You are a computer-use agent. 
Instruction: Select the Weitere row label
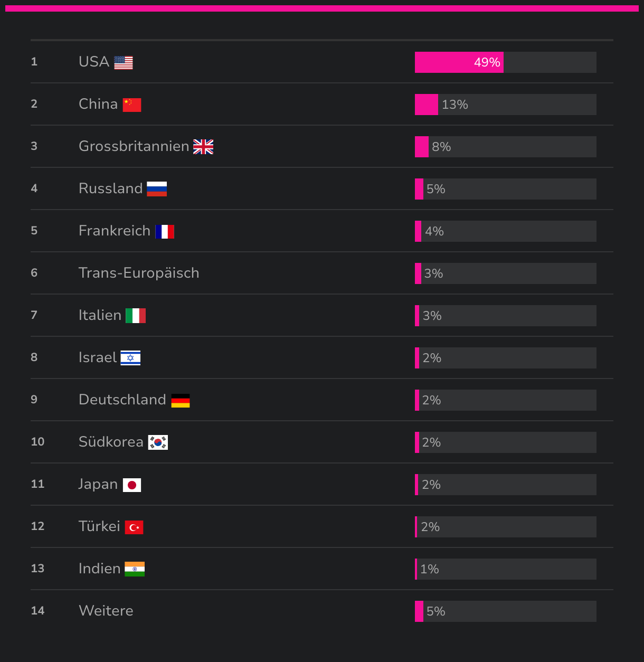106,611
